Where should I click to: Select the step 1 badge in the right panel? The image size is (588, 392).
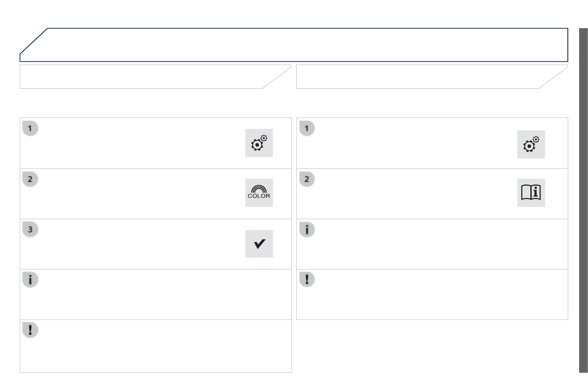pos(307,129)
